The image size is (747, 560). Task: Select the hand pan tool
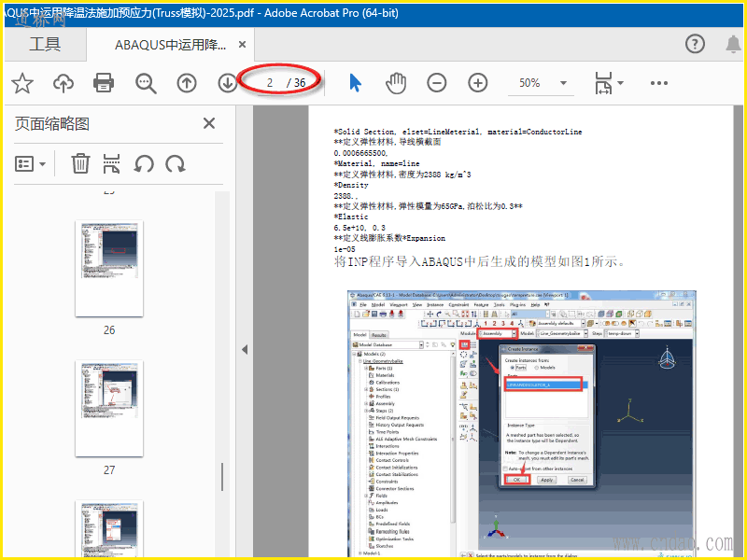pyautogui.click(x=396, y=83)
